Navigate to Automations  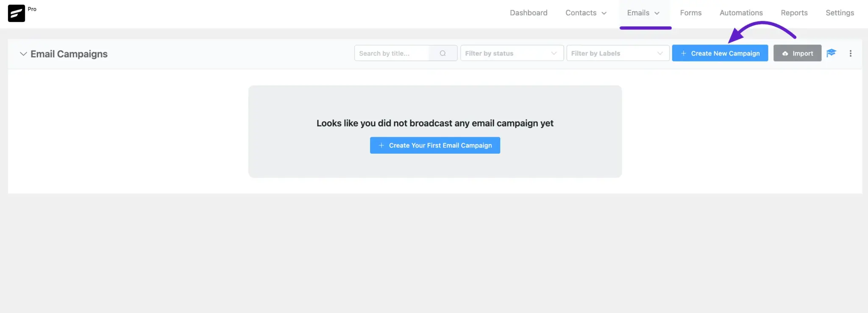pyautogui.click(x=741, y=13)
